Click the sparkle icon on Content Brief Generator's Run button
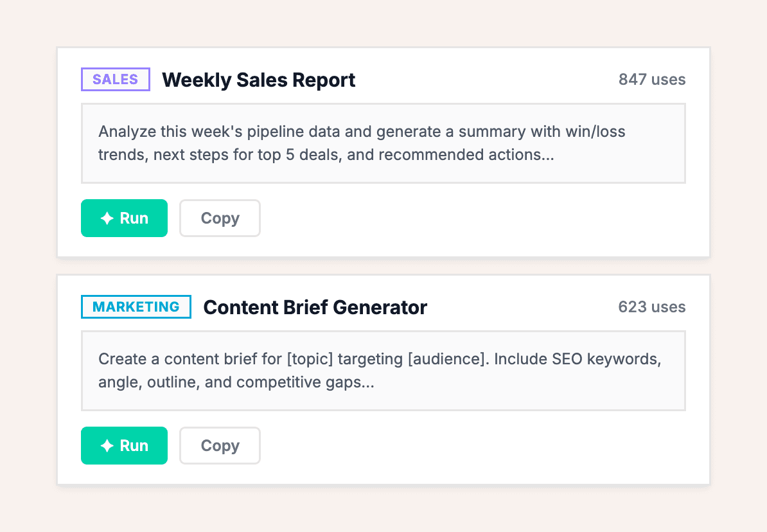767x532 pixels. click(107, 446)
